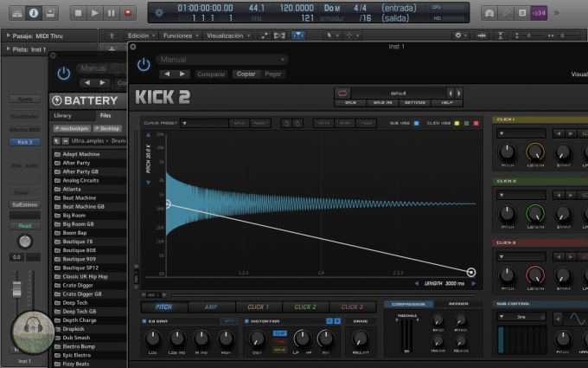The width and height of the screenshot is (588, 368).
Task: Click the vertical auto zoom icon
Action: 500,36
